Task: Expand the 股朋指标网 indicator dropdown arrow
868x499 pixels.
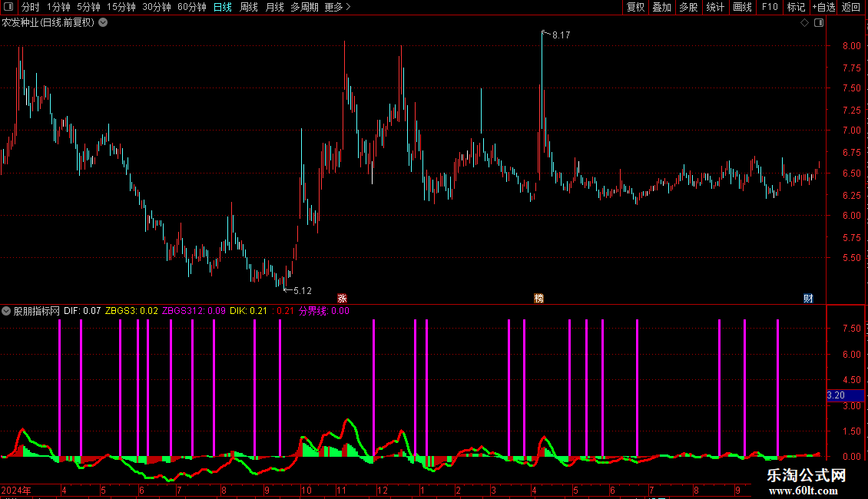Action: (x=6, y=311)
